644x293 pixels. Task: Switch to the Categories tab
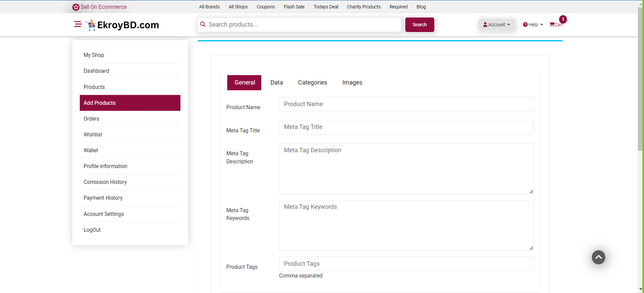click(312, 83)
